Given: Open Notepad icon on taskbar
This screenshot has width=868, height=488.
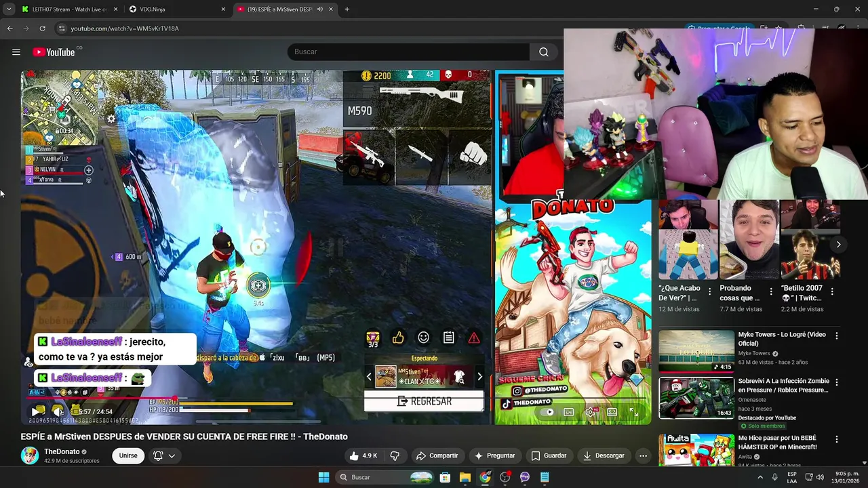Looking at the screenshot, I should tap(545, 477).
